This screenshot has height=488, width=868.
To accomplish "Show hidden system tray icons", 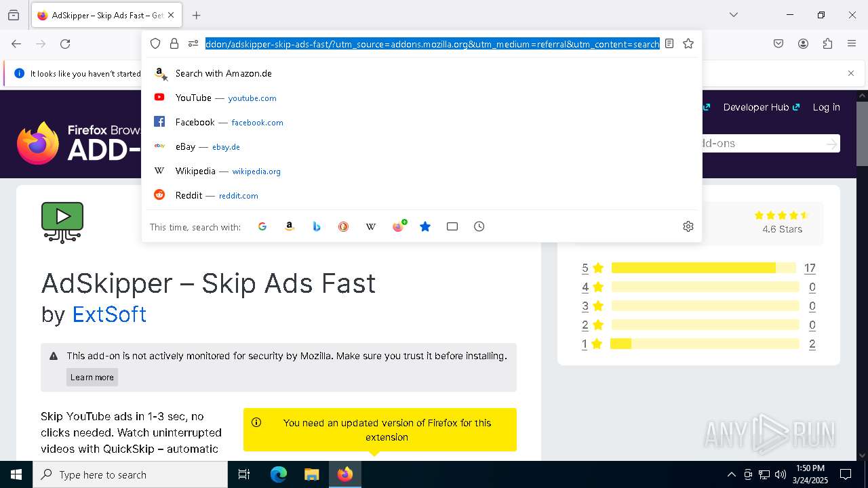I will click(x=731, y=474).
